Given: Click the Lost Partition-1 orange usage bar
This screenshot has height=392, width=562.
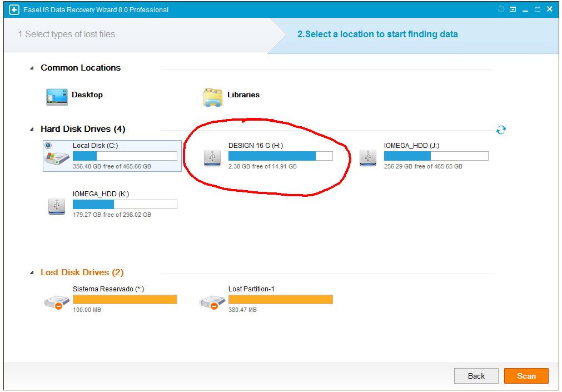Looking at the screenshot, I should pyautogui.click(x=280, y=300).
